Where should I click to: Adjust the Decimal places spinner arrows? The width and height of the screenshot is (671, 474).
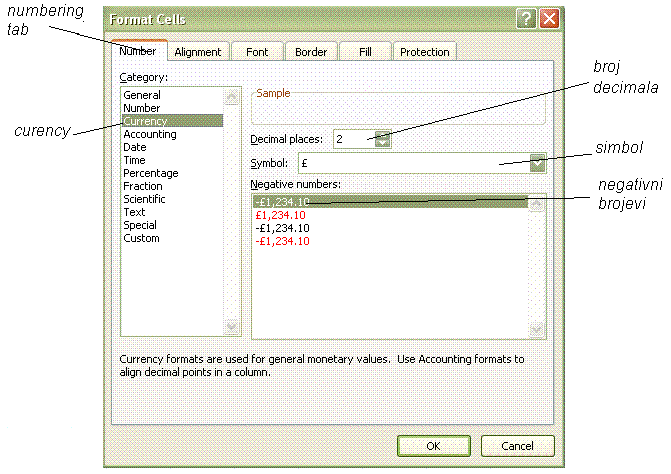pyautogui.click(x=382, y=140)
